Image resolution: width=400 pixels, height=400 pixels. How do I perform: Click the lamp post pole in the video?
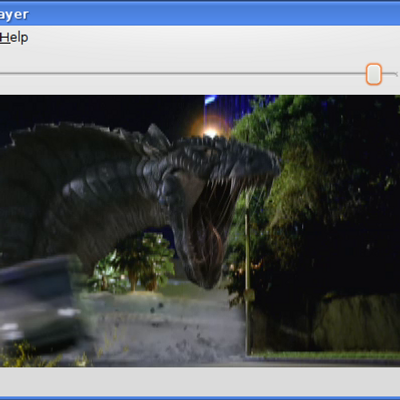[247, 273]
